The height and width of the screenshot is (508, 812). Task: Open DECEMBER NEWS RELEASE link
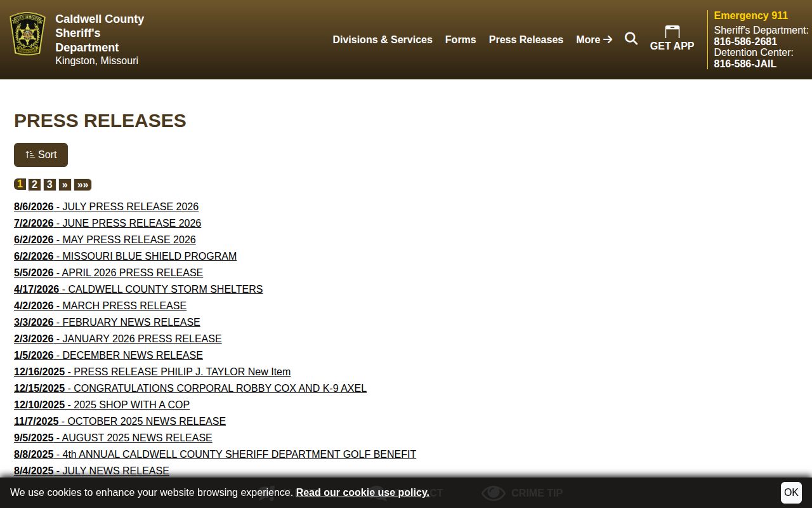point(108,355)
